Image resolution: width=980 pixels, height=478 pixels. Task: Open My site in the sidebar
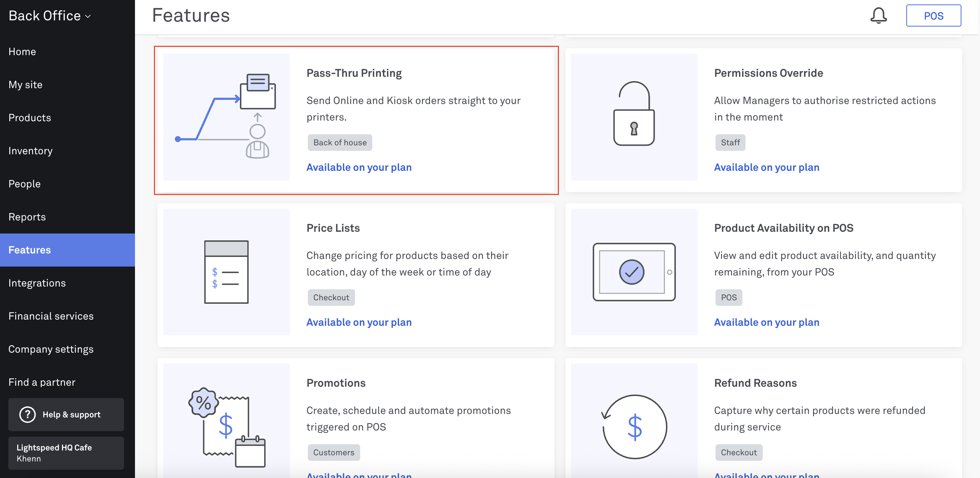pos(67,84)
